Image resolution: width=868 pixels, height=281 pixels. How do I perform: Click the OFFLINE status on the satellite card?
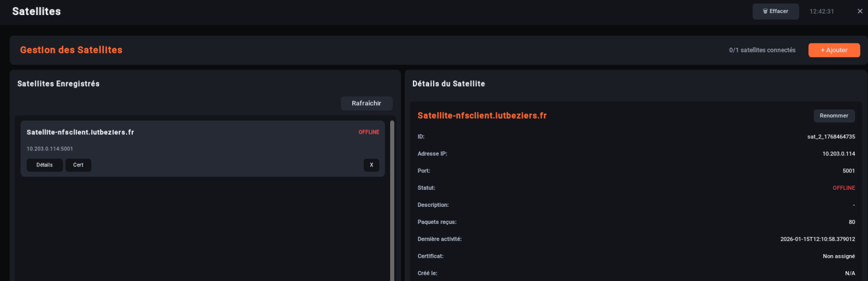tap(369, 132)
